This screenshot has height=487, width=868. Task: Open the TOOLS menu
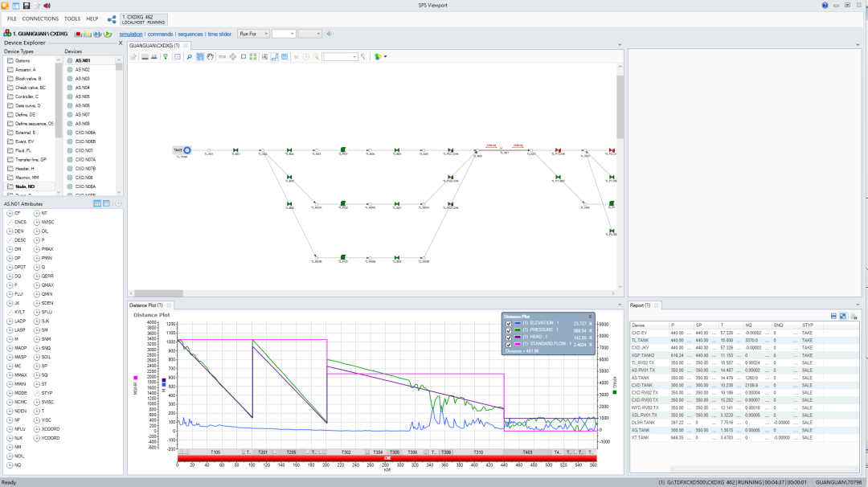click(72, 18)
